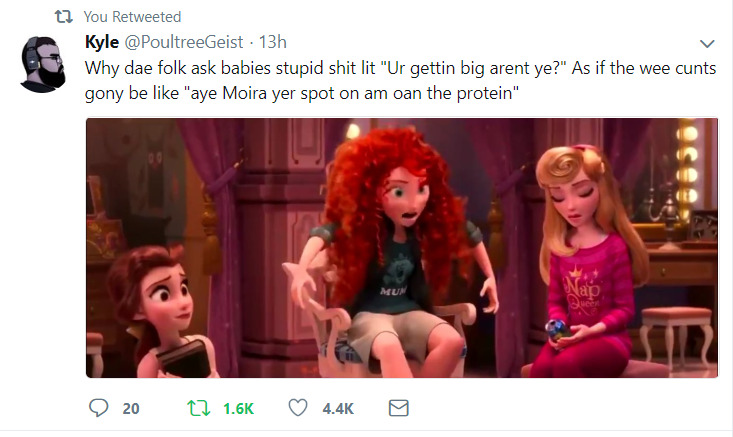The width and height of the screenshot is (733, 437).
Task: Open Kyle's bearded avatar profile picture
Action: 43,64
